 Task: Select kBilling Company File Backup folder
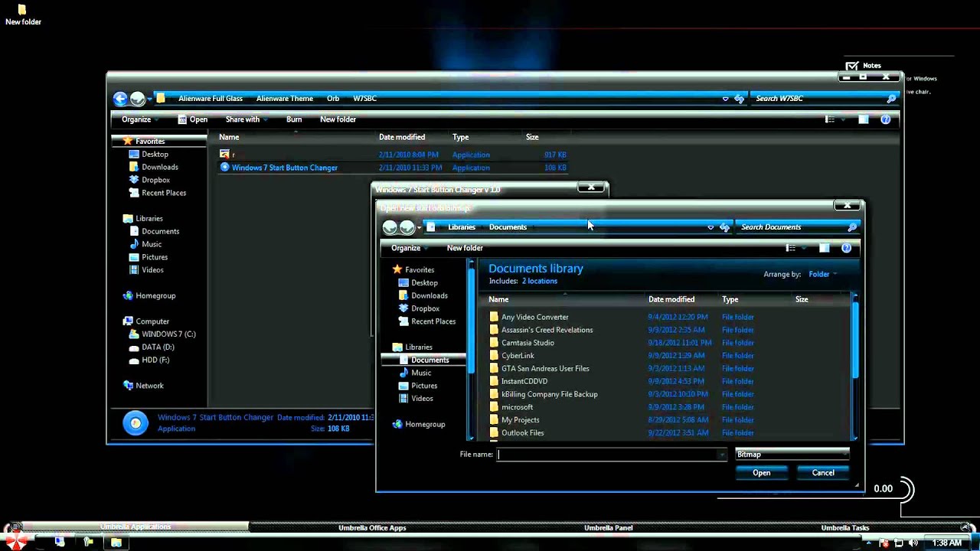(x=543, y=394)
